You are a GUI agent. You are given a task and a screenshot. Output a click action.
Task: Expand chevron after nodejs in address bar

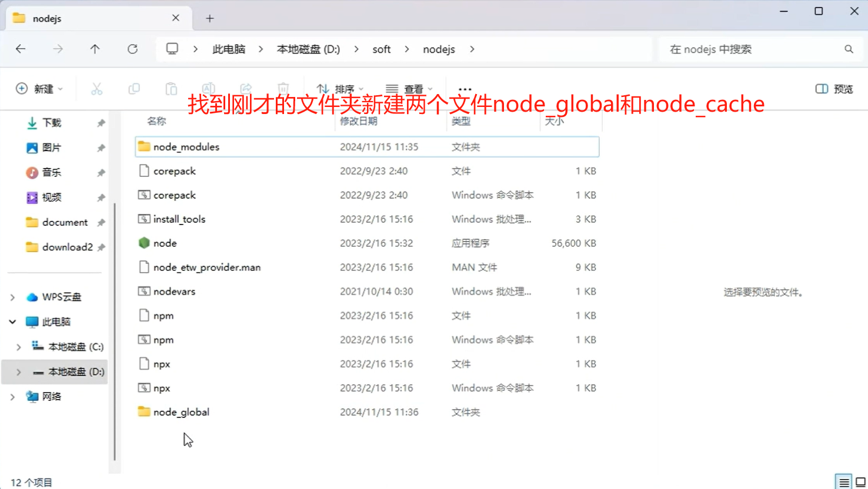click(x=472, y=49)
